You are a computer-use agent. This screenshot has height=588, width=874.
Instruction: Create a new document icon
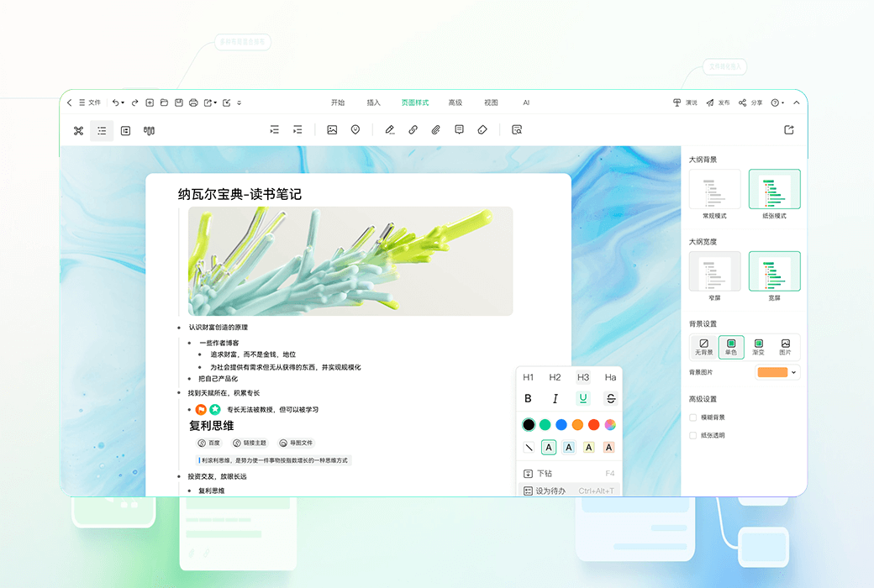(x=150, y=102)
